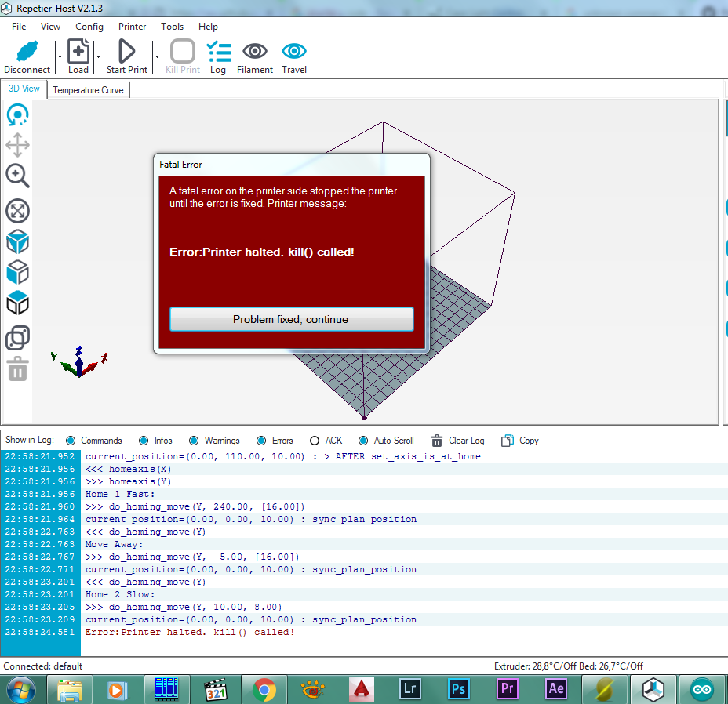Toggle Filament visibility eye icon
Screen dimensions: 728x704
[255, 51]
